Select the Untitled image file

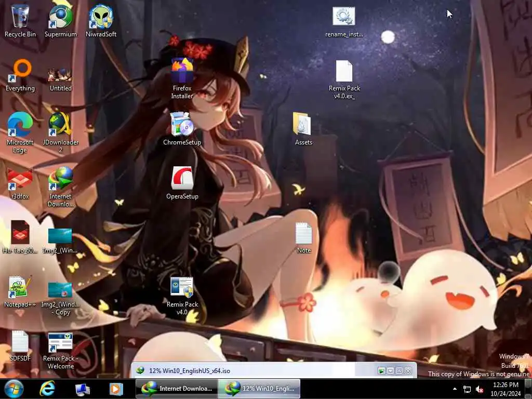click(x=61, y=79)
